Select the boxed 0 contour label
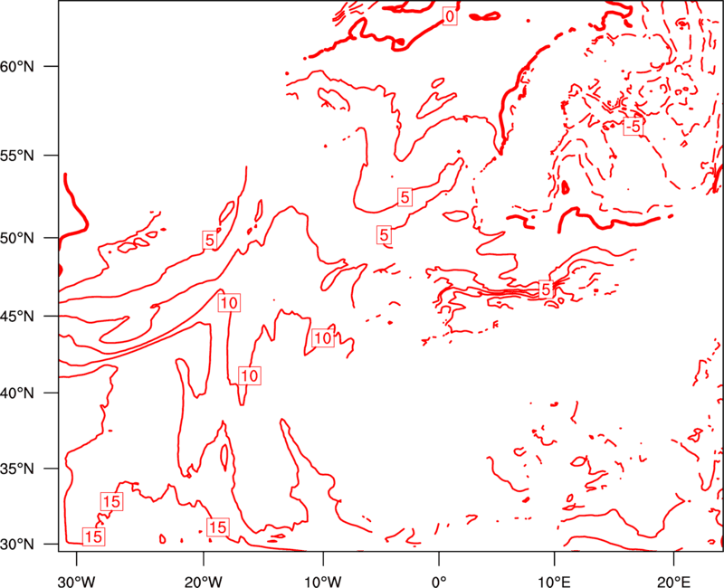724x588 pixels. point(450,16)
